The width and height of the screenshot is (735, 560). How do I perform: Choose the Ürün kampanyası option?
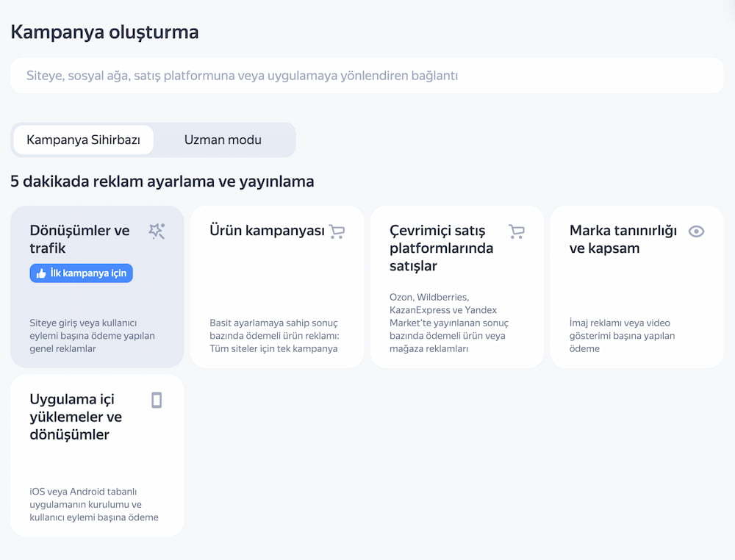click(x=277, y=287)
